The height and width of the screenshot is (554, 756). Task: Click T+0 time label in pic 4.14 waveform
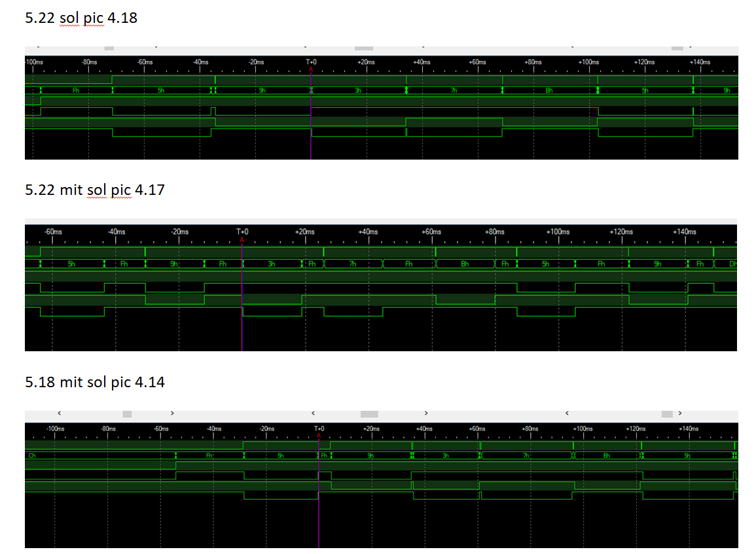point(319,429)
